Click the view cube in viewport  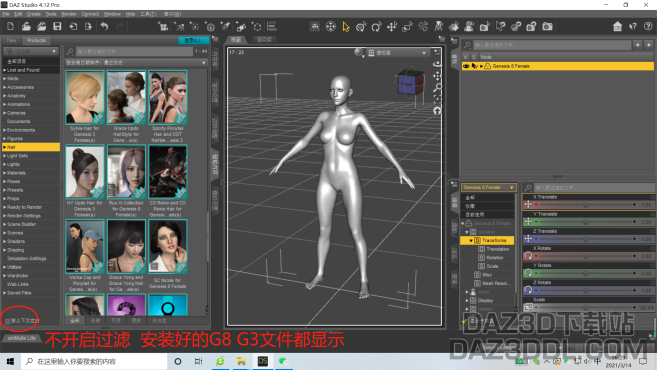(410, 82)
